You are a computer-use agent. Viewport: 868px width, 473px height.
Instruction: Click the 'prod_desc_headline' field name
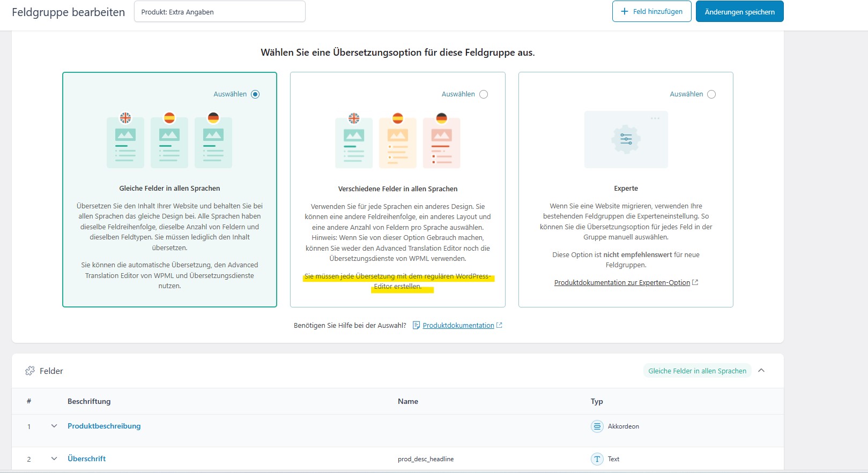[x=426, y=459]
